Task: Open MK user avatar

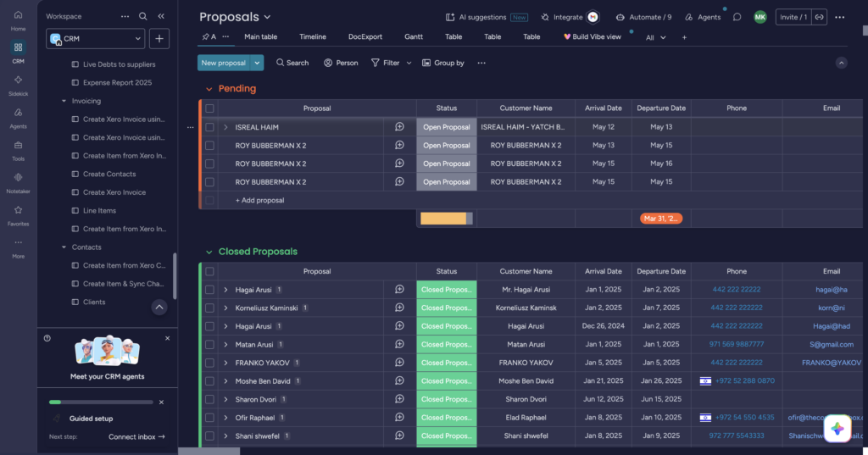Action: [760, 17]
